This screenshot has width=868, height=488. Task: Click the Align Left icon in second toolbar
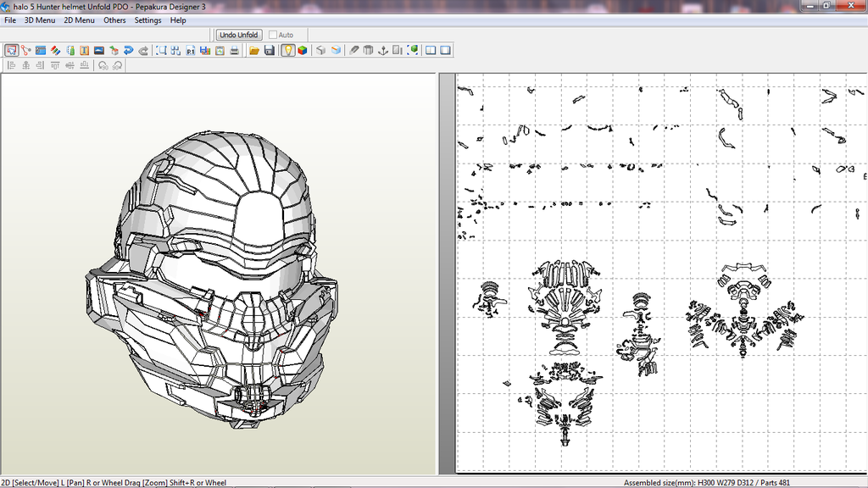point(11,65)
